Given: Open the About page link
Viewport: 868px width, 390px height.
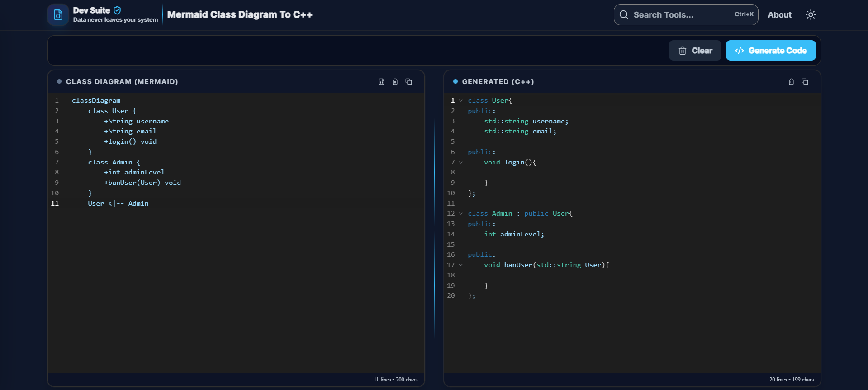Looking at the screenshot, I should (x=779, y=15).
